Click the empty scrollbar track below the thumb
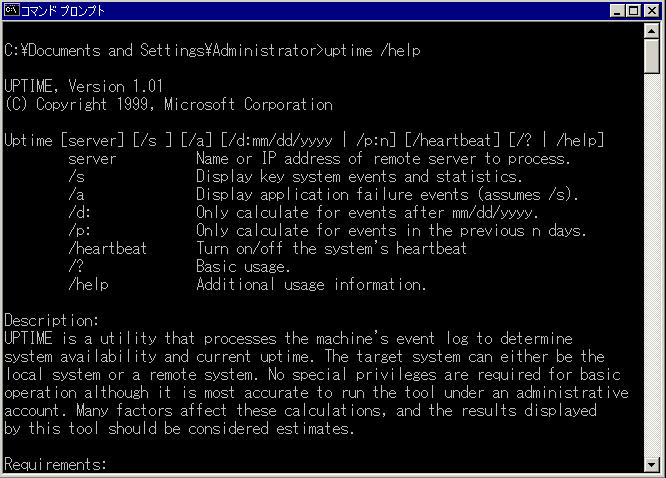 652,266
